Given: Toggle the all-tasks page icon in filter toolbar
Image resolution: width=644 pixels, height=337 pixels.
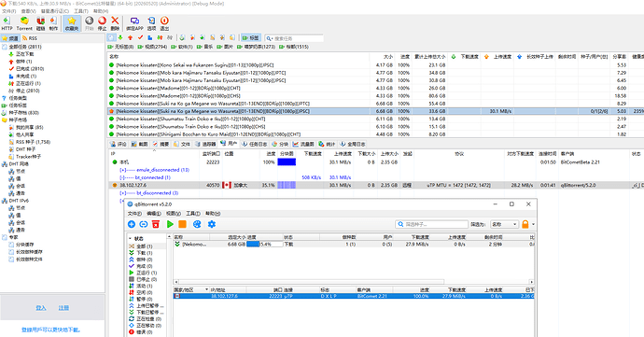Looking at the screenshot, I should 111,37.
